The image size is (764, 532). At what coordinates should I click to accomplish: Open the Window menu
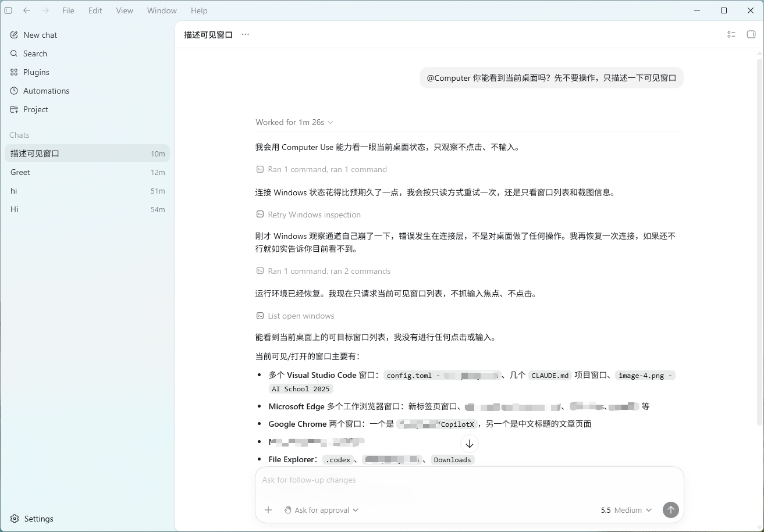click(162, 10)
